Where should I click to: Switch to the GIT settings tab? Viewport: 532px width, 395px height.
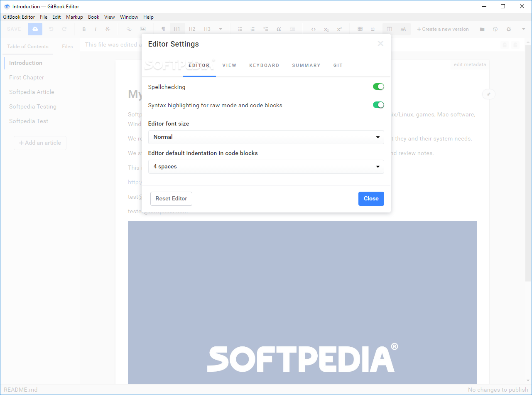[338, 65]
